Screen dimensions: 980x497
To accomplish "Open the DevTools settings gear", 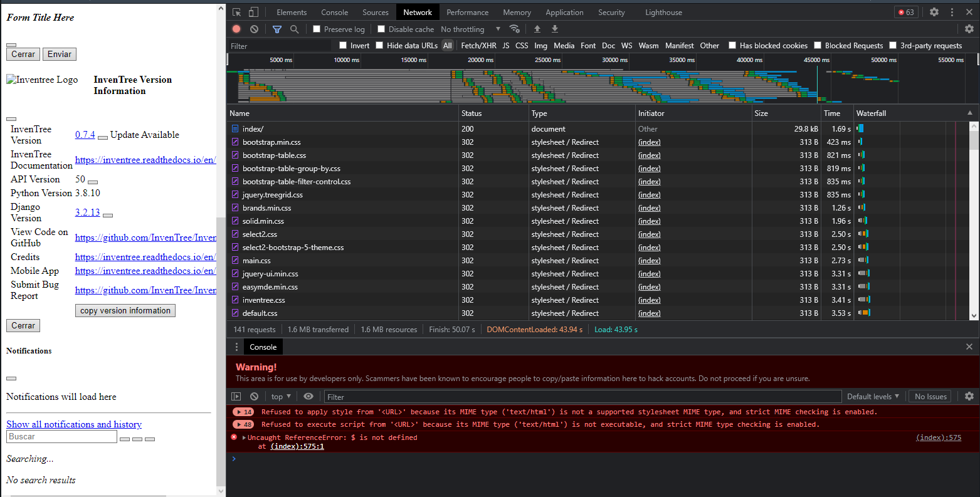I will click(934, 12).
